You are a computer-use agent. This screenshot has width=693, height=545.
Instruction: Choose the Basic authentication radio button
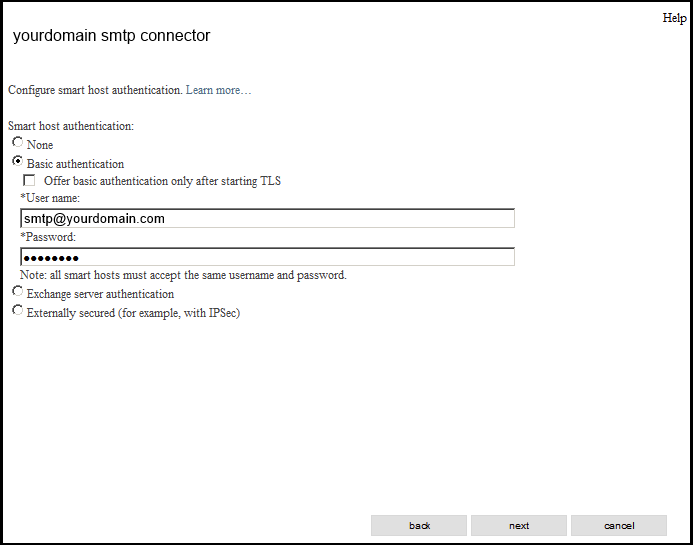pos(17,161)
